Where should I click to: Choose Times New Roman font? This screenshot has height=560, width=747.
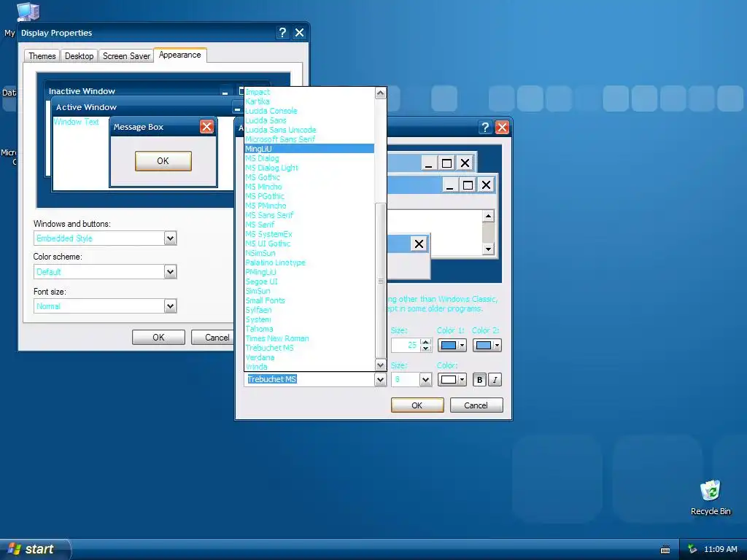click(309, 338)
